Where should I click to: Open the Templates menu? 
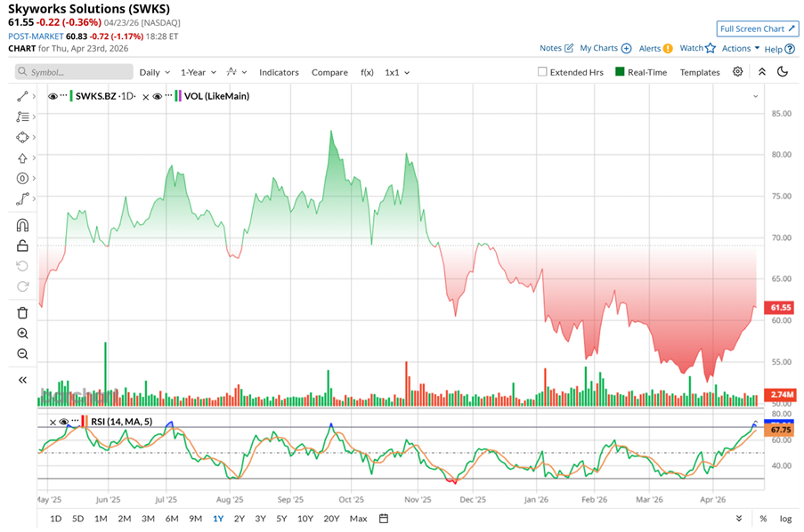click(700, 72)
